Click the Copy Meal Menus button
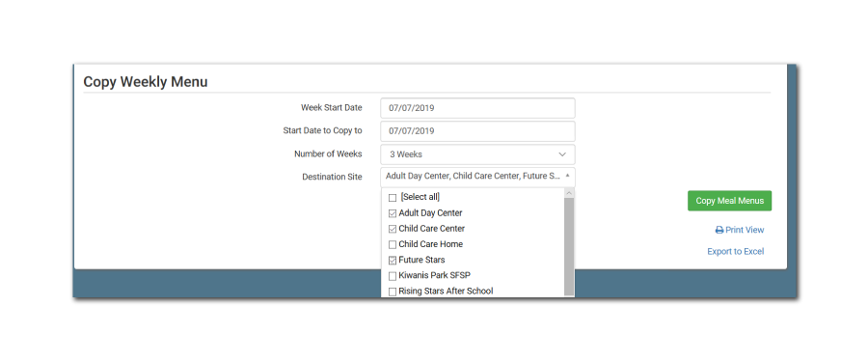This screenshot has height=362, width=868. click(x=730, y=201)
